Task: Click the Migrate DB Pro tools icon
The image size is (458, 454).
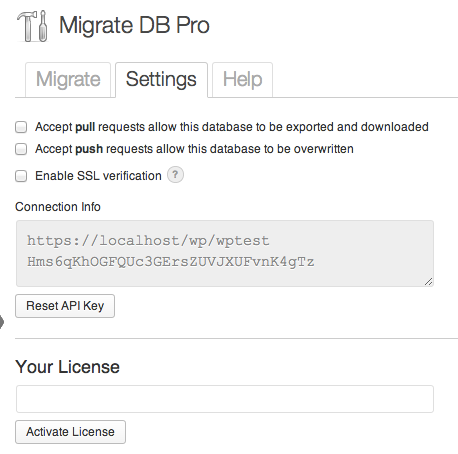Action: click(x=32, y=26)
